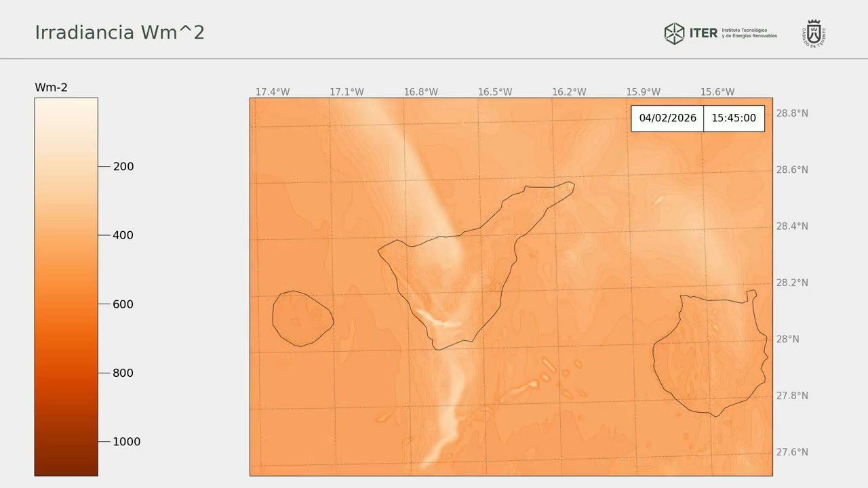Click the 16.8°W longitude label
This screenshot has height=488, width=868.
coord(420,92)
